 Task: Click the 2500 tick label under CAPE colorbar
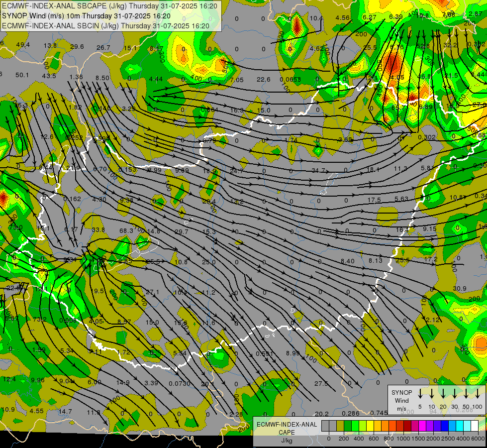click(448, 439)
